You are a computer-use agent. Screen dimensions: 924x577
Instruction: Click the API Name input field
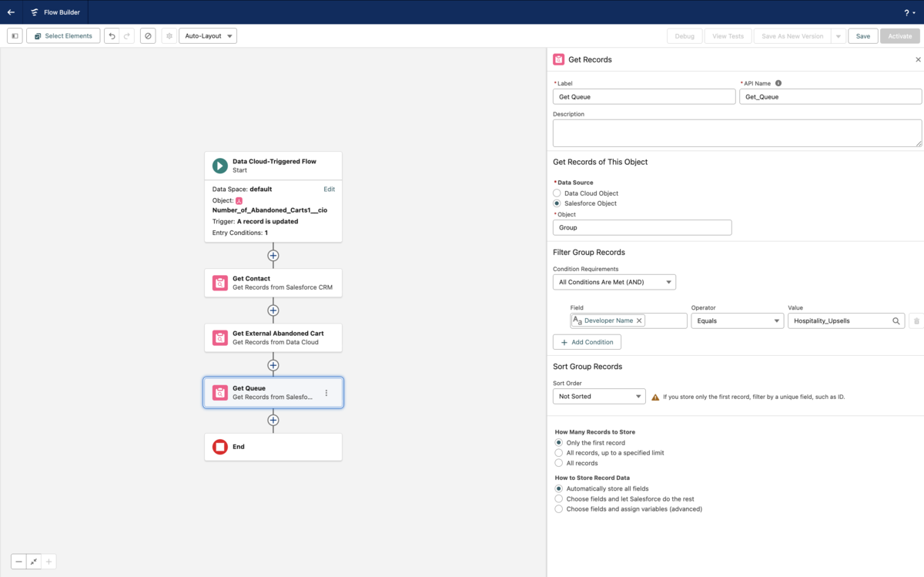[x=830, y=97]
